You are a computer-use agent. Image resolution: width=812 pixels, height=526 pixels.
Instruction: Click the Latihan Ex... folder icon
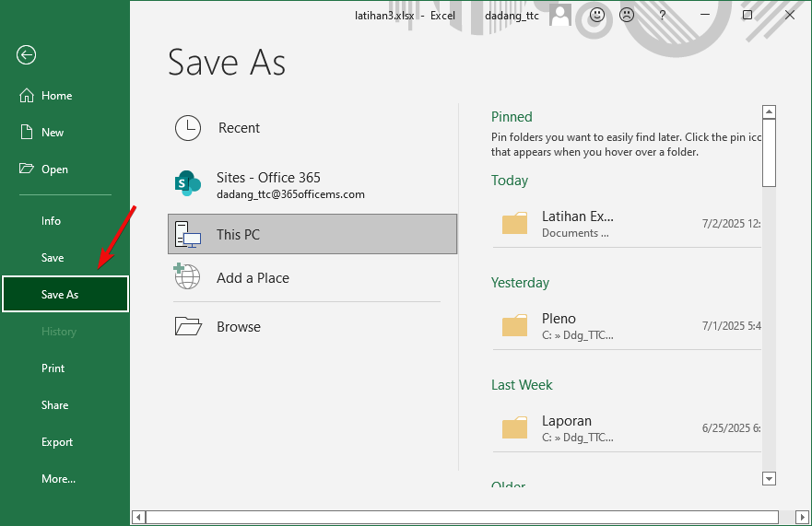click(x=514, y=223)
